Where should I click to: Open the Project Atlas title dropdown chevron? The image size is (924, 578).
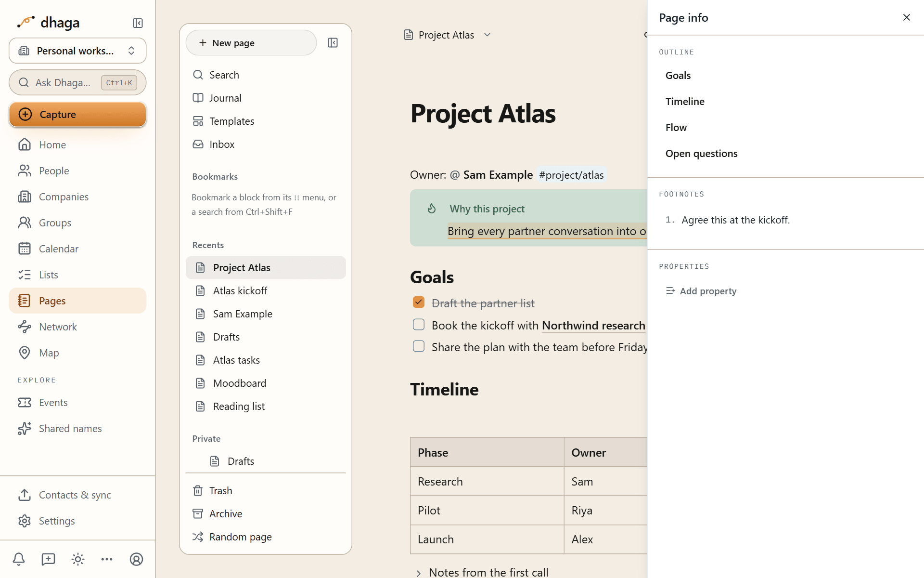pyautogui.click(x=487, y=35)
